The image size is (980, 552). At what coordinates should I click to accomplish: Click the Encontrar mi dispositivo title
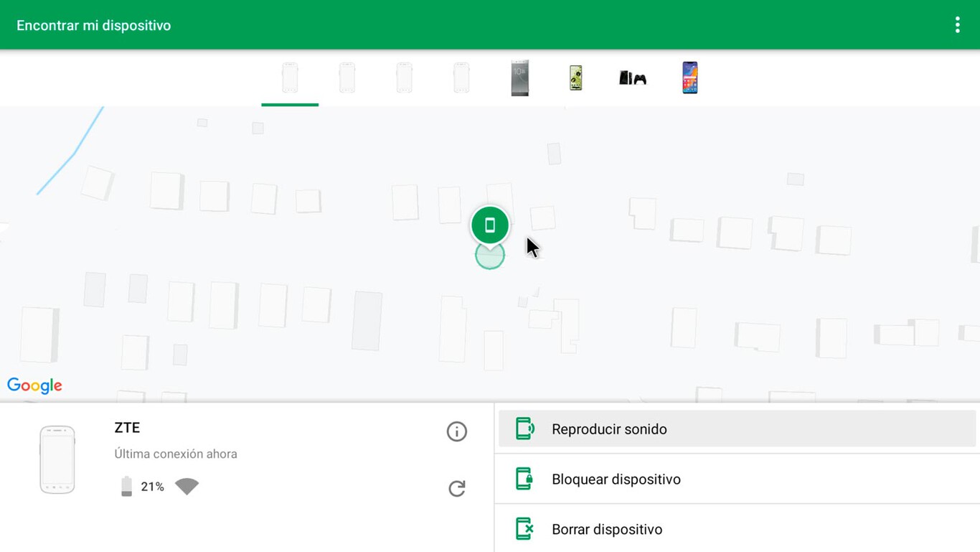pos(93,24)
